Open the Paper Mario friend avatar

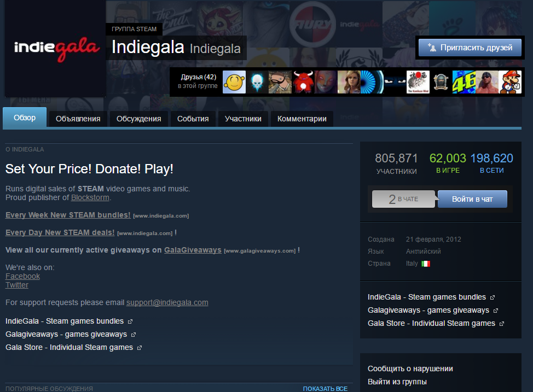click(510, 82)
